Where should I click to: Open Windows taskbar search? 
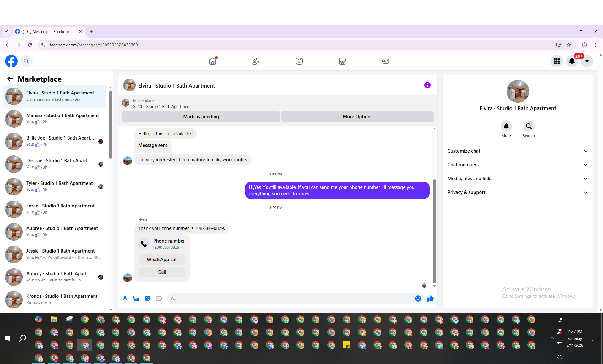click(x=23, y=338)
